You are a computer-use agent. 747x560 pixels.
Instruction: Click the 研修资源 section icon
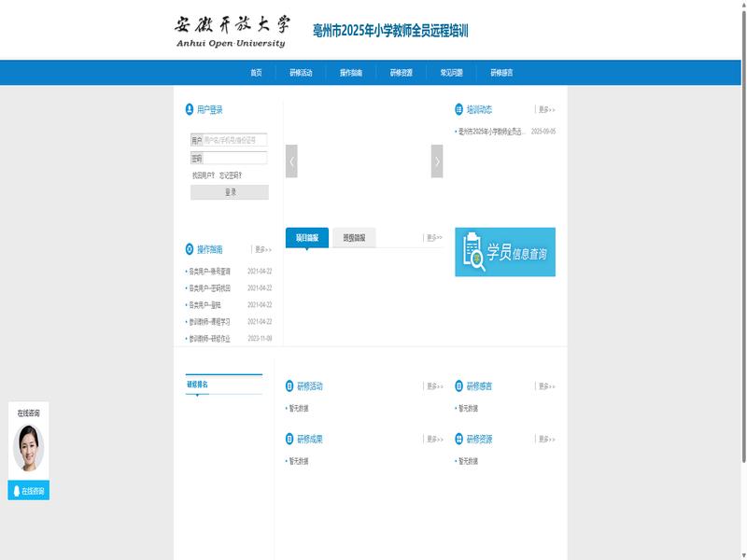click(458, 439)
